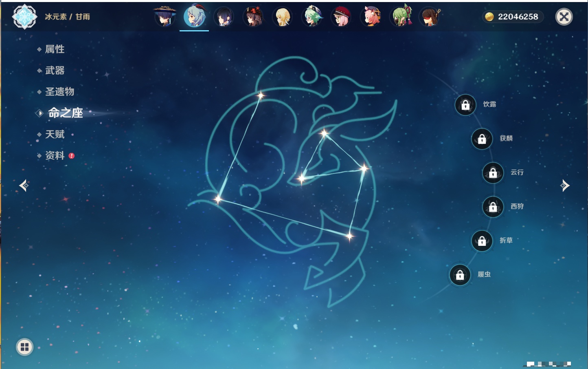The width and height of the screenshot is (588, 369).
Task: Open the locked 折草 constellation node
Action: [482, 241]
